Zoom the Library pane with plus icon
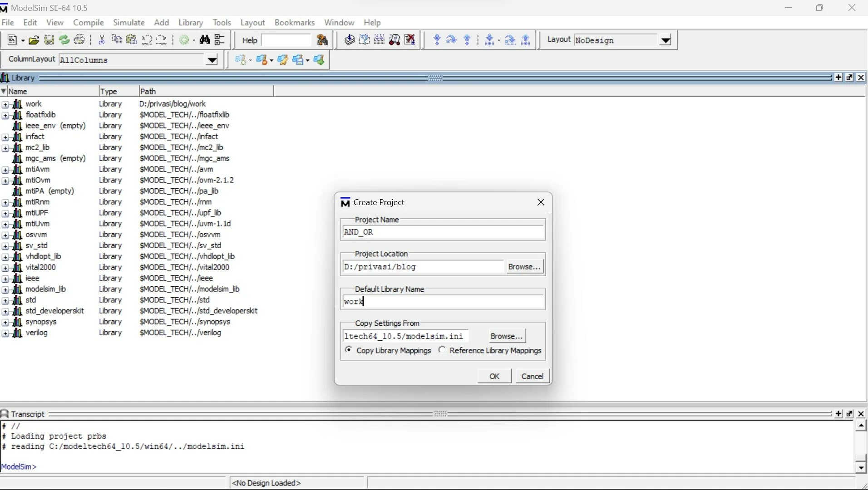The width and height of the screenshot is (868, 490). (838, 78)
